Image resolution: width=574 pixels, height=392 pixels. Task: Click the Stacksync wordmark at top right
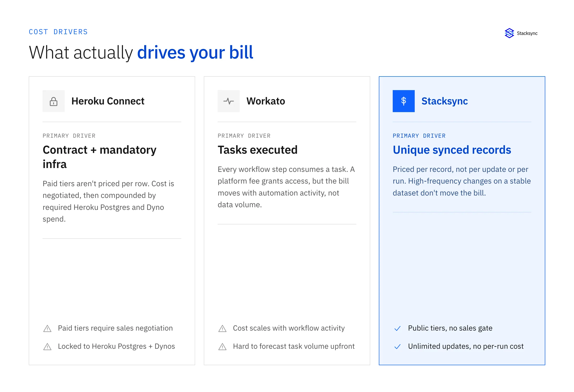point(527,33)
